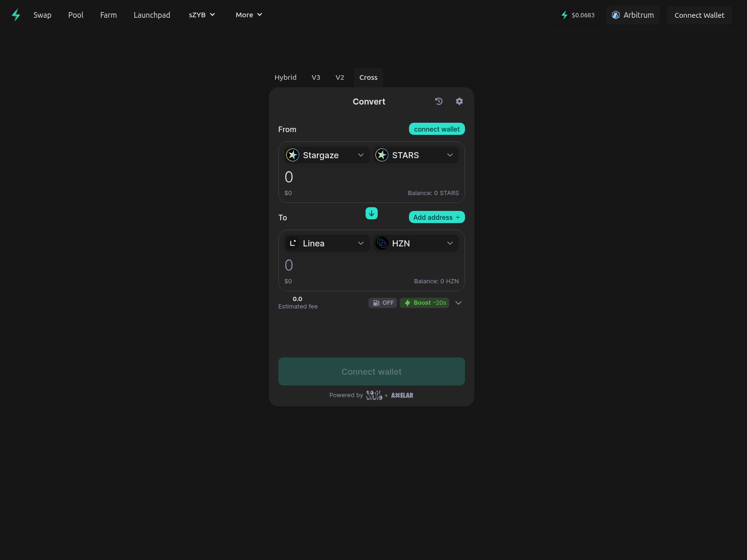This screenshot has width=747, height=560.
Task: Open the Linea destination chain dropdown
Action: (x=326, y=243)
